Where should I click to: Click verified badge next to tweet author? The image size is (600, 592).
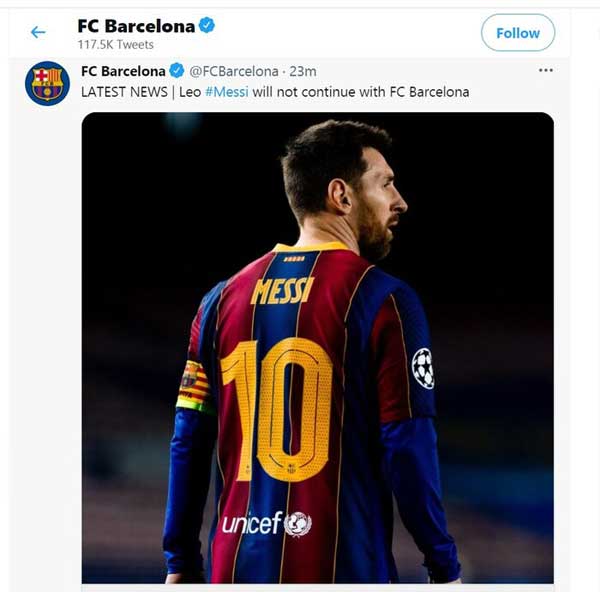(177, 71)
